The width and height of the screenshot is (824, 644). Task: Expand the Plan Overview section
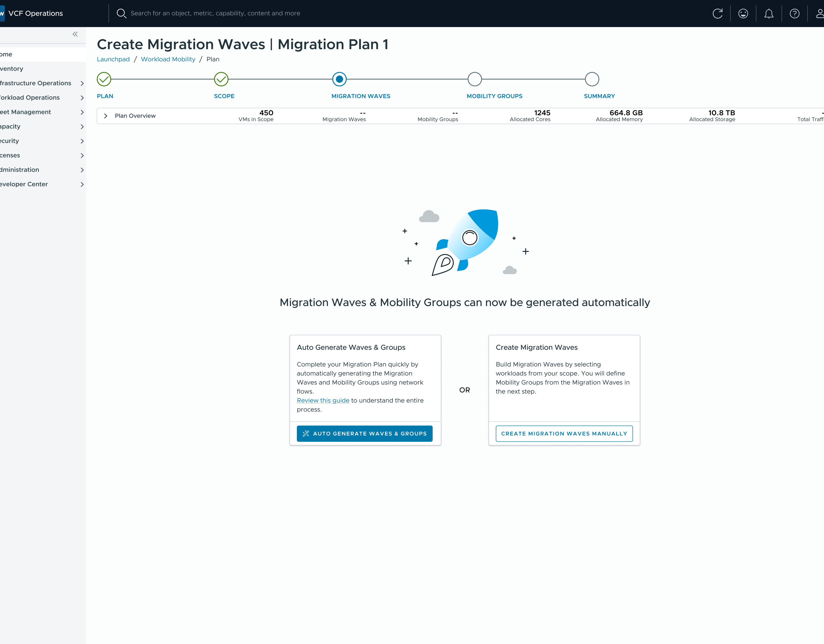click(106, 116)
